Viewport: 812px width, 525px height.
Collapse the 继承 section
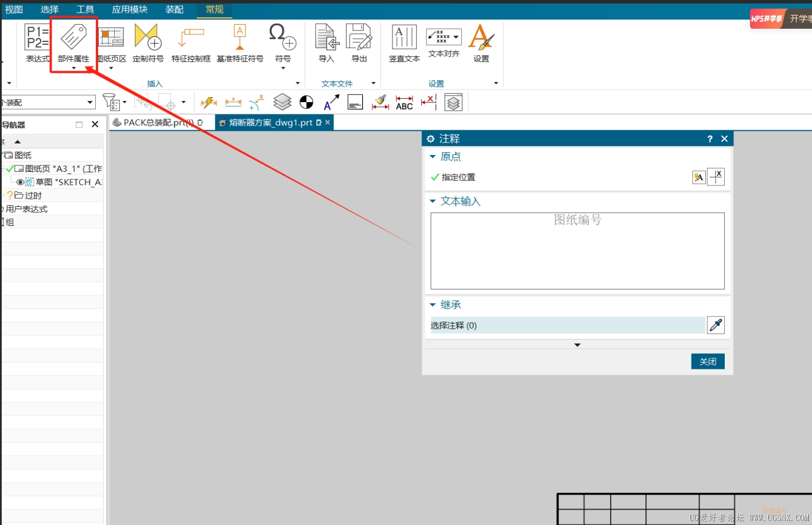pos(433,304)
